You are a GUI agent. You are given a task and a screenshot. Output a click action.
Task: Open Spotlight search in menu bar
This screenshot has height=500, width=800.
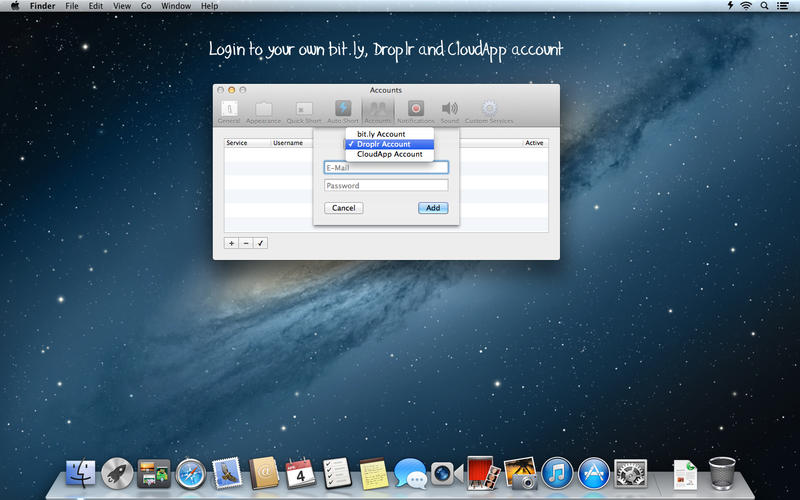click(764, 6)
